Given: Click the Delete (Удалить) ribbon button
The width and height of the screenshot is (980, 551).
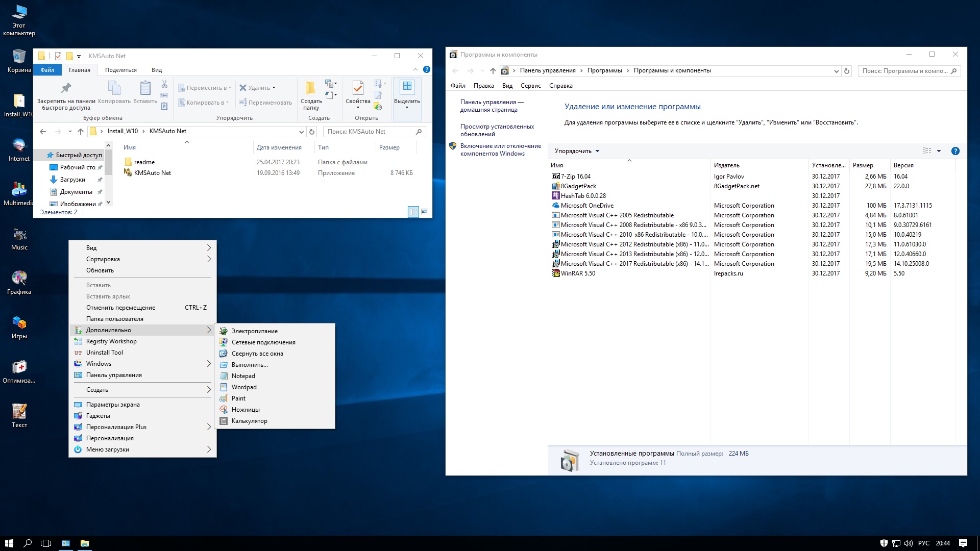Looking at the screenshot, I should pos(258,88).
